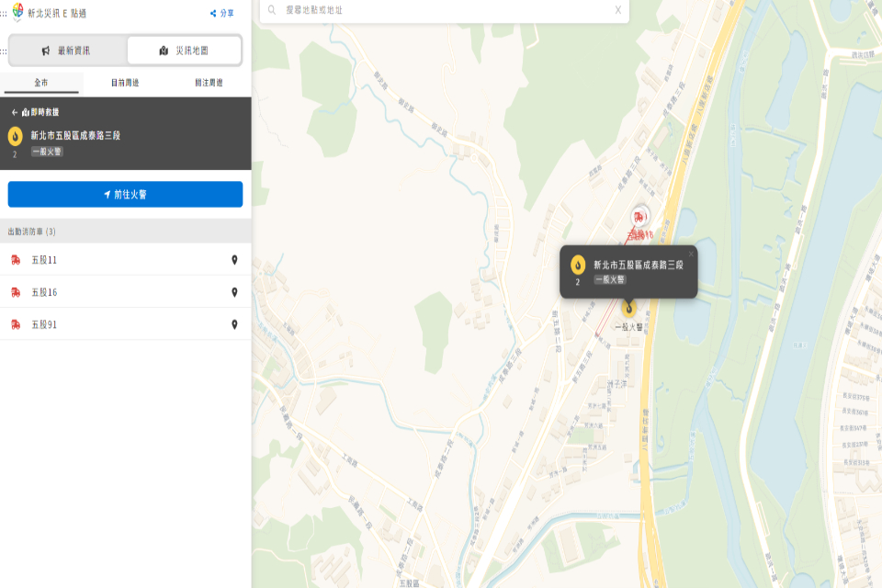Locate 五股16 with its map pin icon
Viewport: 882px width, 588px height.
tap(234, 292)
